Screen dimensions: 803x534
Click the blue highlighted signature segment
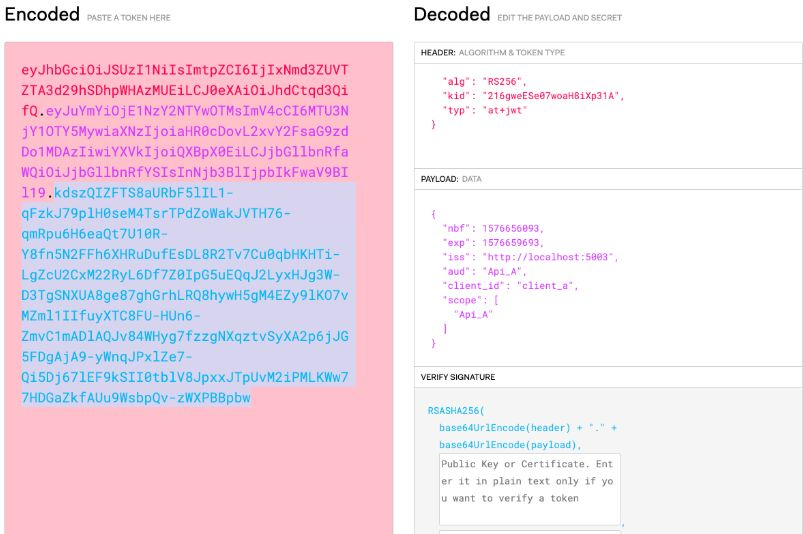185,295
